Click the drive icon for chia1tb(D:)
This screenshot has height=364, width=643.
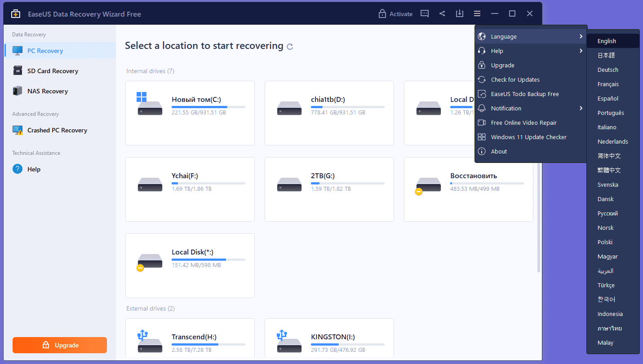tap(289, 108)
